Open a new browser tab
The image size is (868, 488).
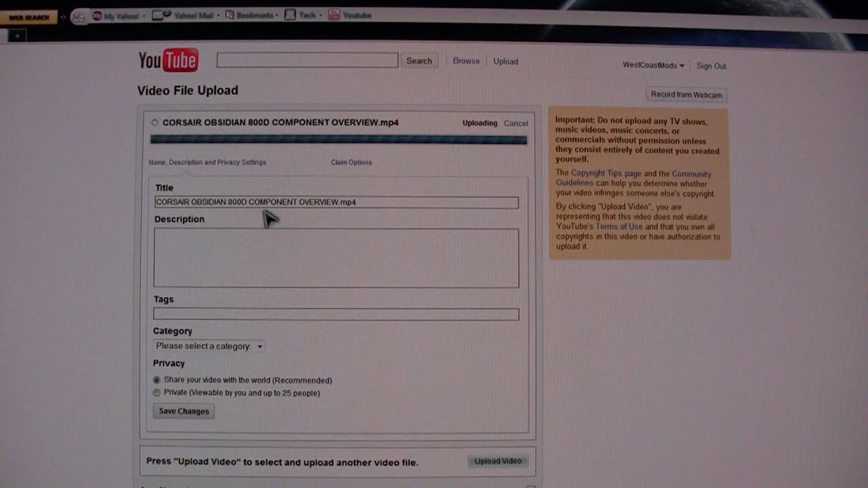click(16, 35)
